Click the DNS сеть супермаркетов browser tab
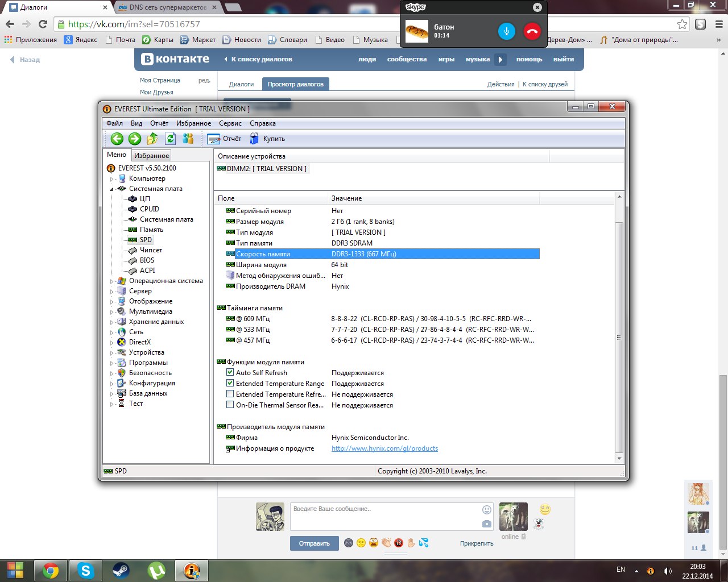 [167, 7]
